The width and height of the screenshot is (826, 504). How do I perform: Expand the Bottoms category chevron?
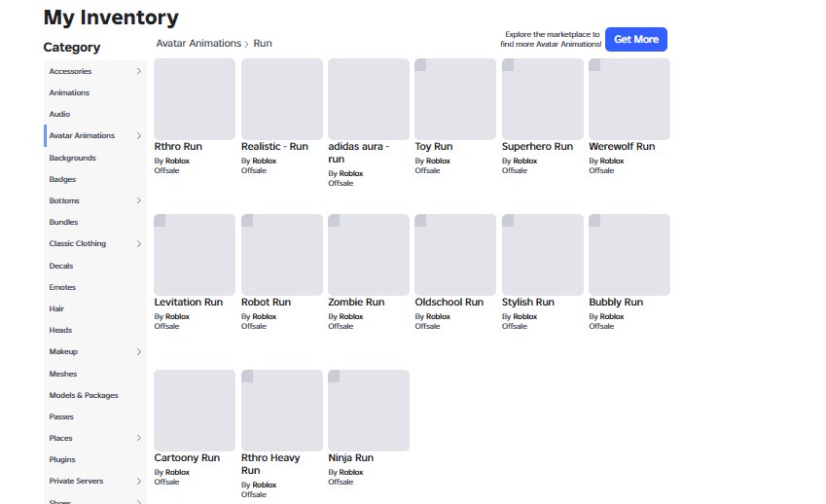pos(138,200)
